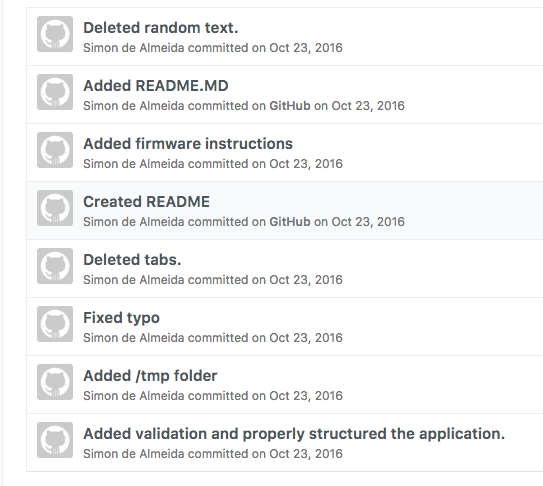This screenshot has width=543, height=486.
Task: Open the 'Deleted random text.' commit
Action: click(161, 28)
